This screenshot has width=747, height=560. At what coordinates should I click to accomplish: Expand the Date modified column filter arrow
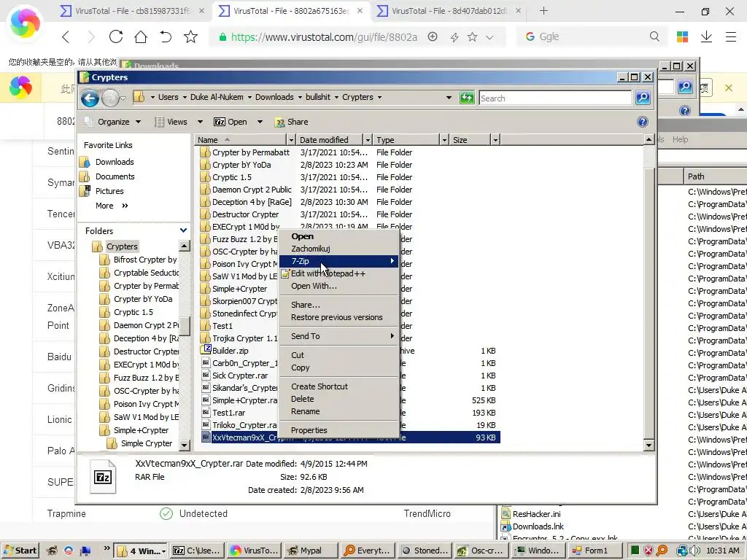pos(368,140)
